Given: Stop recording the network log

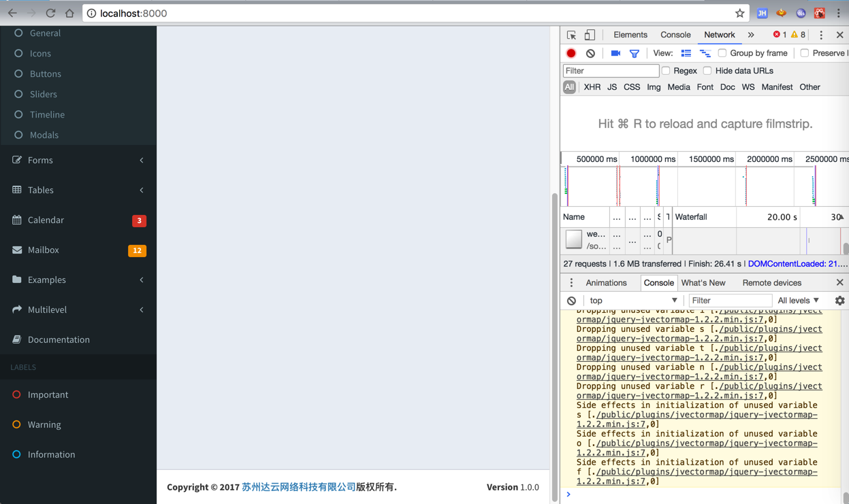Looking at the screenshot, I should tap(571, 53).
